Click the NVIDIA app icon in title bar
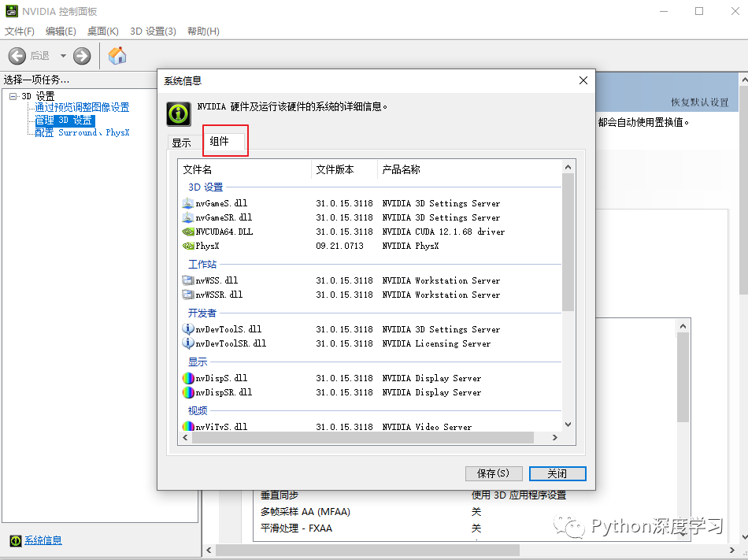 tap(12, 11)
